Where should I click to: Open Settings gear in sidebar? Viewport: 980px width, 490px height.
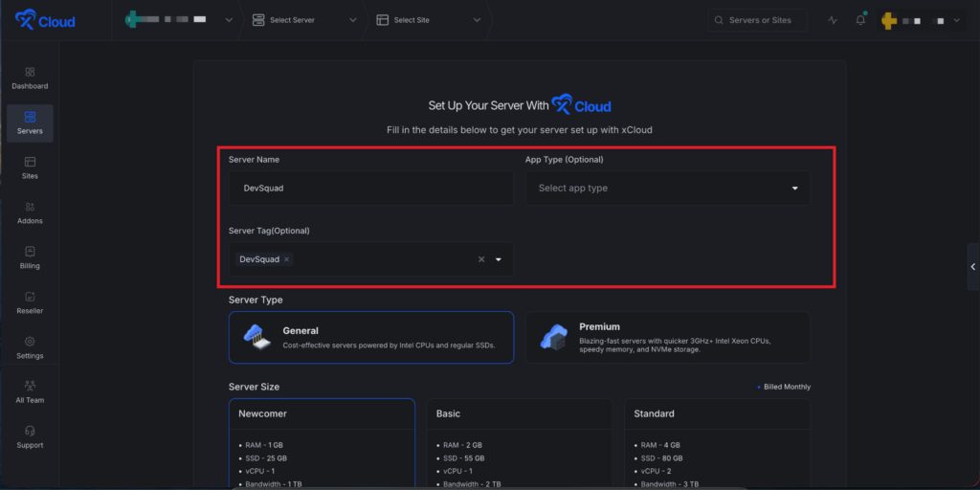[30, 347]
